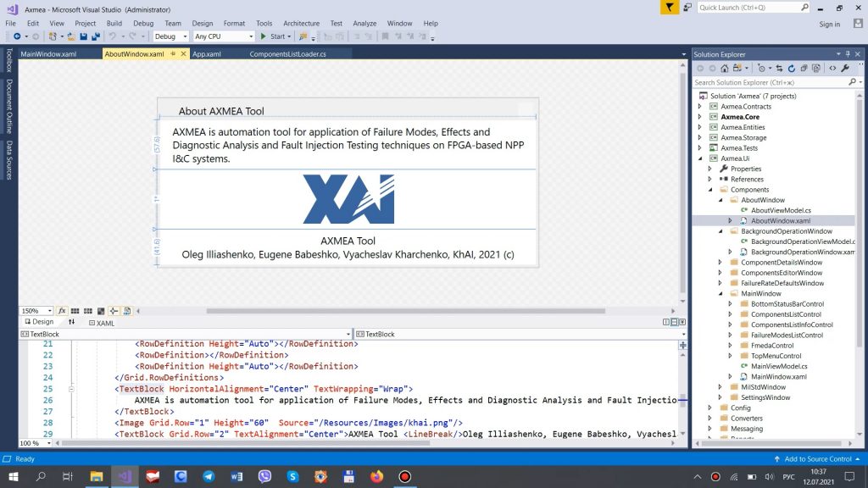Open Firefox from the taskbar
This screenshot has width=868, height=488.
377,476
